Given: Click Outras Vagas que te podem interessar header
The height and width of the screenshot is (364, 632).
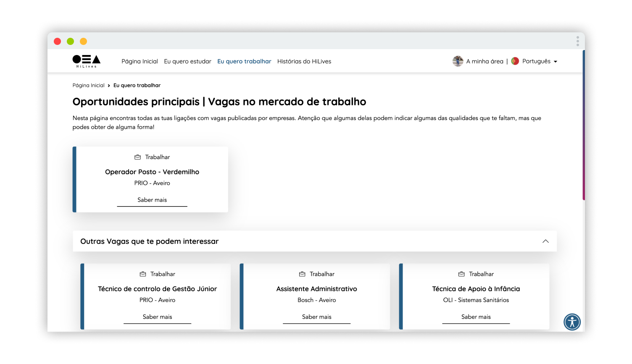Looking at the screenshot, I should coord(150,241).
